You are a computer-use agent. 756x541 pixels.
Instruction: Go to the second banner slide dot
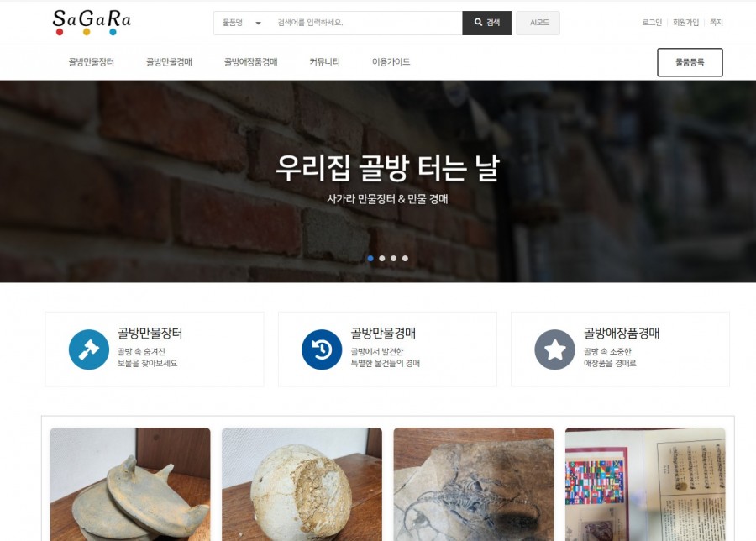pos(382,259)
